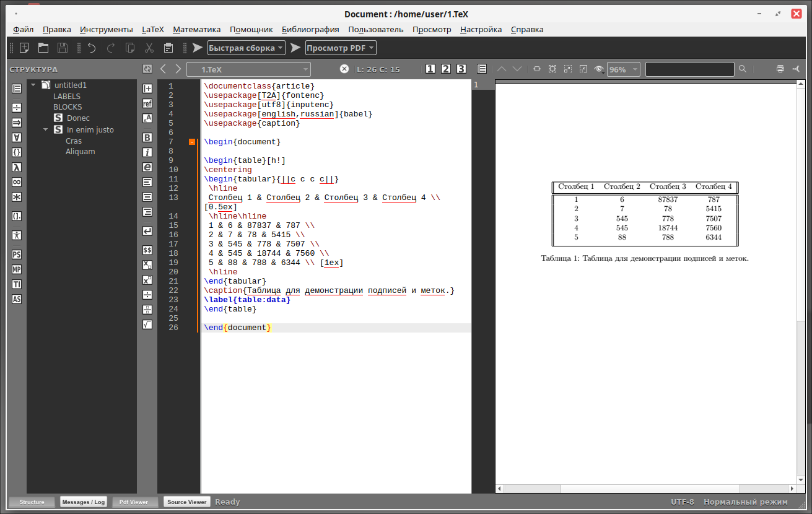Screen dimensions: 812x514
Task: Toggle editor bookmark 1
Action: 430,69
